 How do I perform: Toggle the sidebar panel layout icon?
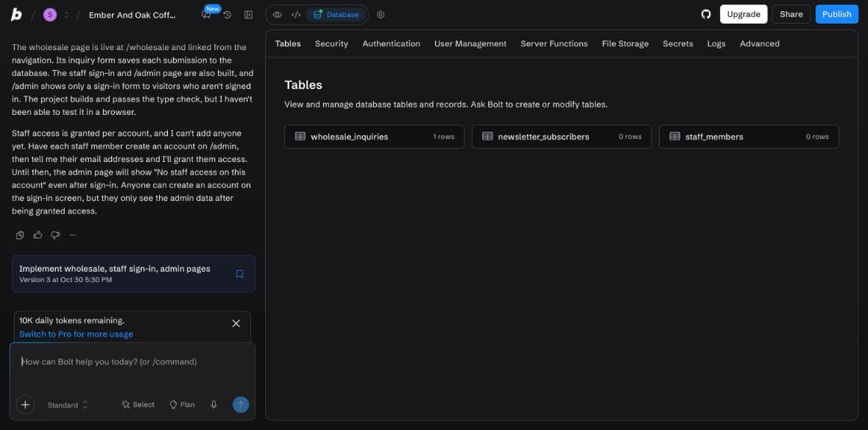coord(249,15)
